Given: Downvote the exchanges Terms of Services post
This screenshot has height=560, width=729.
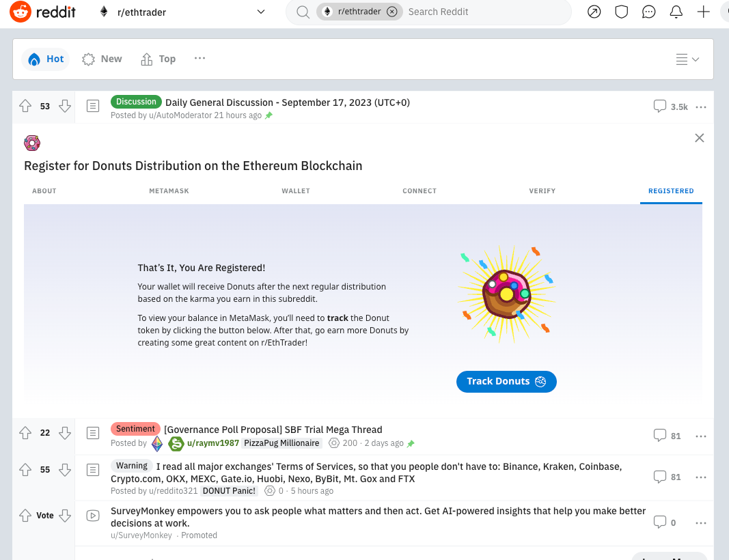Looking at the screenshot, I should point(65,470).
